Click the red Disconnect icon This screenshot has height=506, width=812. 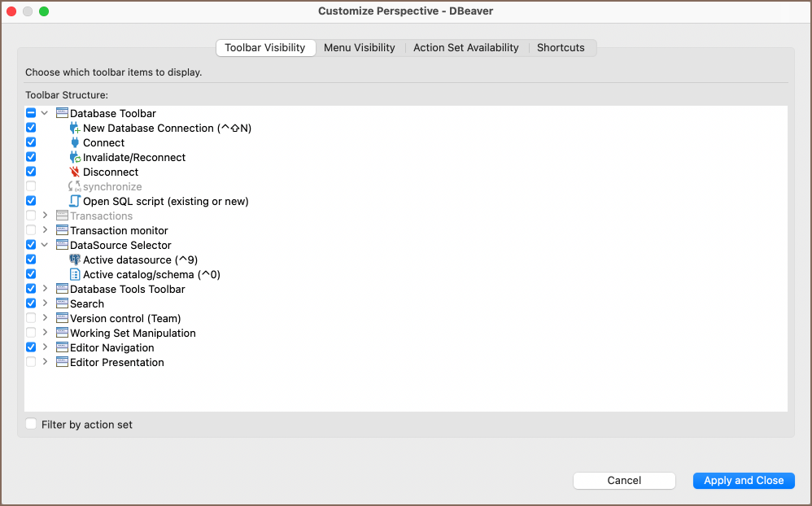tap(75, 172)
